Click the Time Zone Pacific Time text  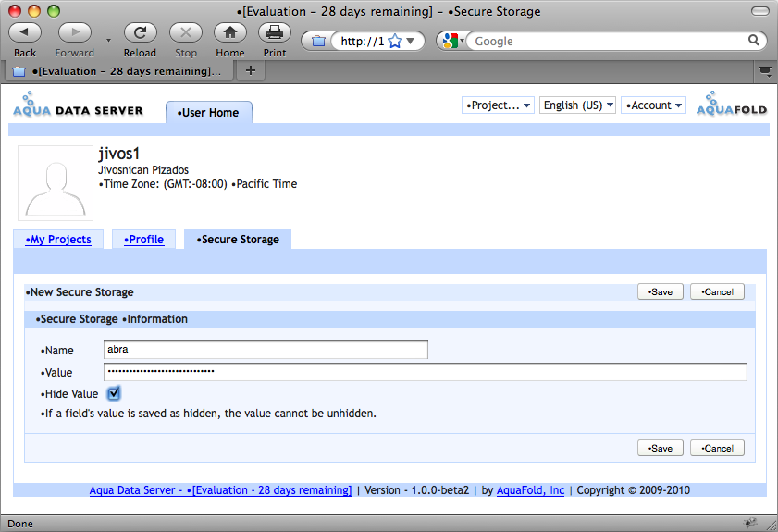pos(198,184)
